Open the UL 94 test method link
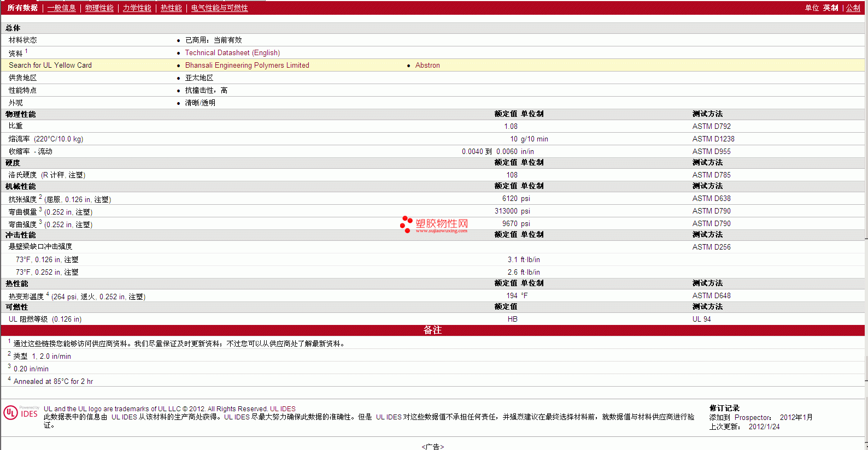This screenshot has width=868, height=450. pyautogui.click(x=701, y=319)
